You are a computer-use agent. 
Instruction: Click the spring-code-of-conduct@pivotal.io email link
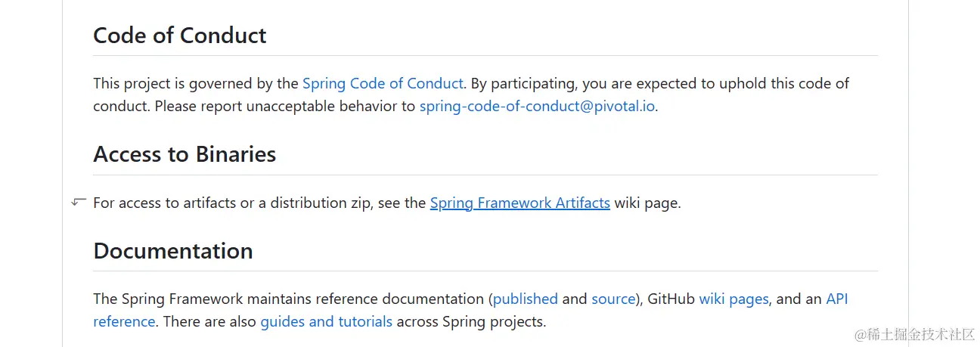click(x=537, y=106)
